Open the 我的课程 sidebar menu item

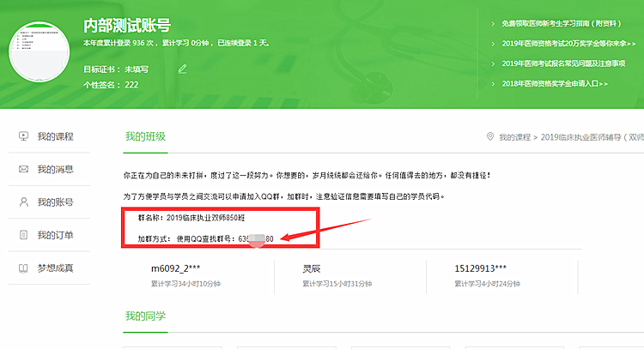pos(55,136)
